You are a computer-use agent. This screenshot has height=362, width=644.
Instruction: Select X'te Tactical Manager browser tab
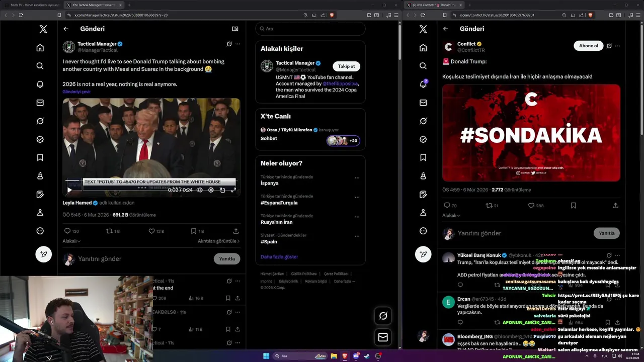point(93,5)
